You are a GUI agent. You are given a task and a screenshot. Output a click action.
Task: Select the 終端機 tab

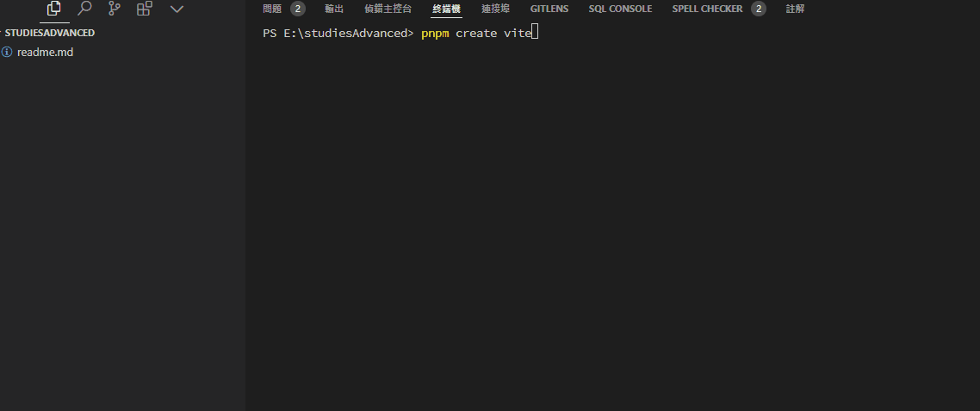[446, 9]
